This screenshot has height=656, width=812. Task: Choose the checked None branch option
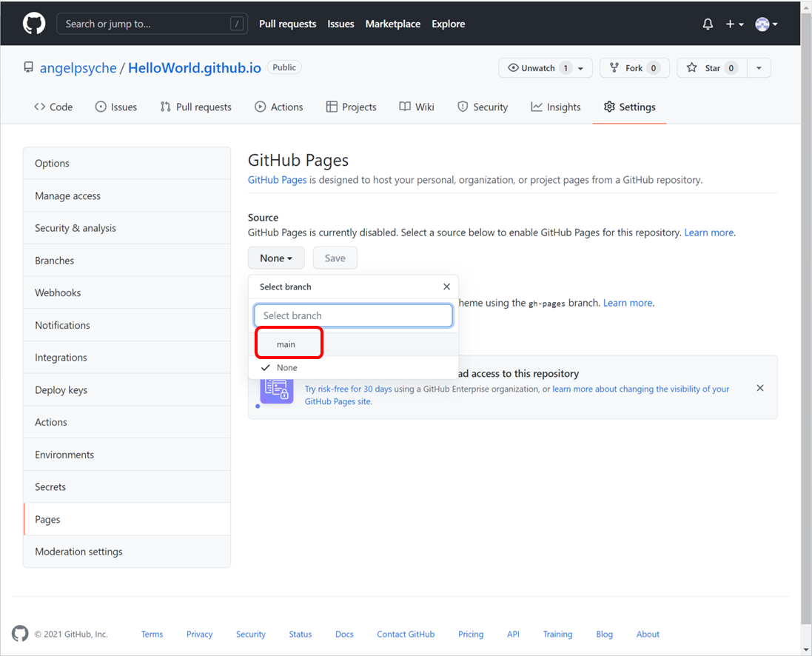pyautogui.click(x=353, y=367)
